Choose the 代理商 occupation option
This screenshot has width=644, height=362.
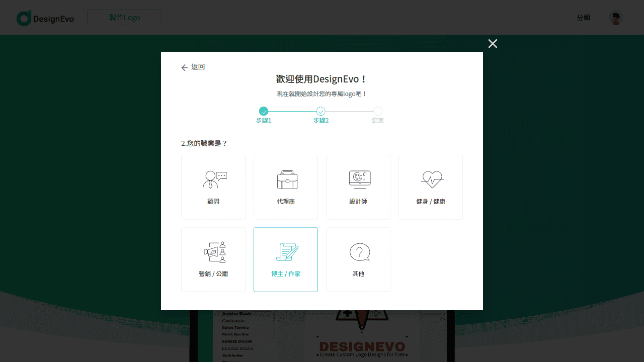pyautogui.click(x=285, y=187)
